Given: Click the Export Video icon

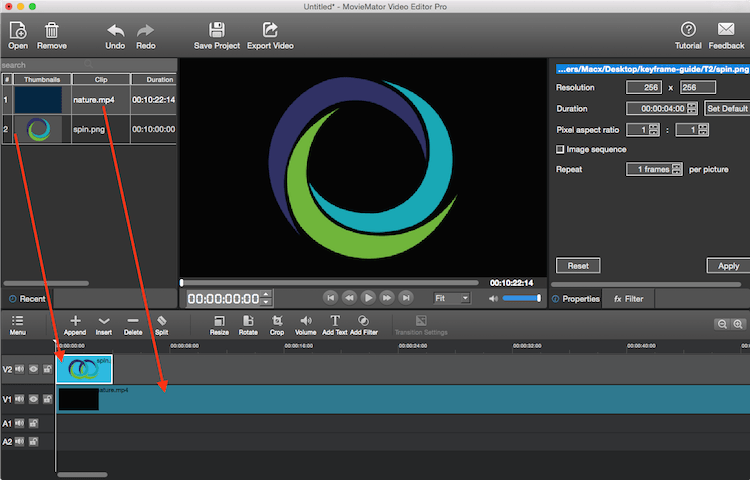Looking at the screenshot, I should [x=270, y=30].
